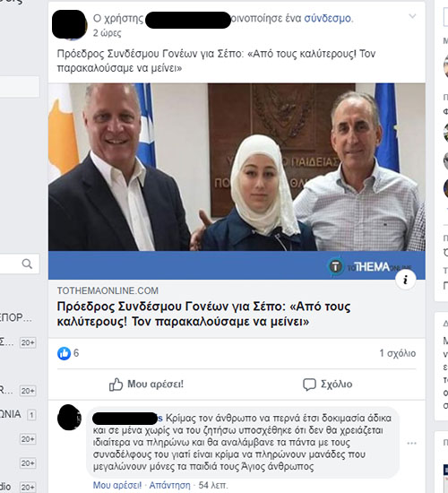Open the post options chevron menu

click(x=412, y=16)
